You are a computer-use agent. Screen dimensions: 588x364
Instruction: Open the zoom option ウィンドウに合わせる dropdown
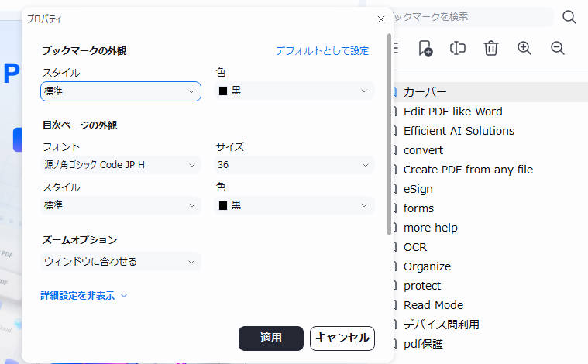[120, 262]
